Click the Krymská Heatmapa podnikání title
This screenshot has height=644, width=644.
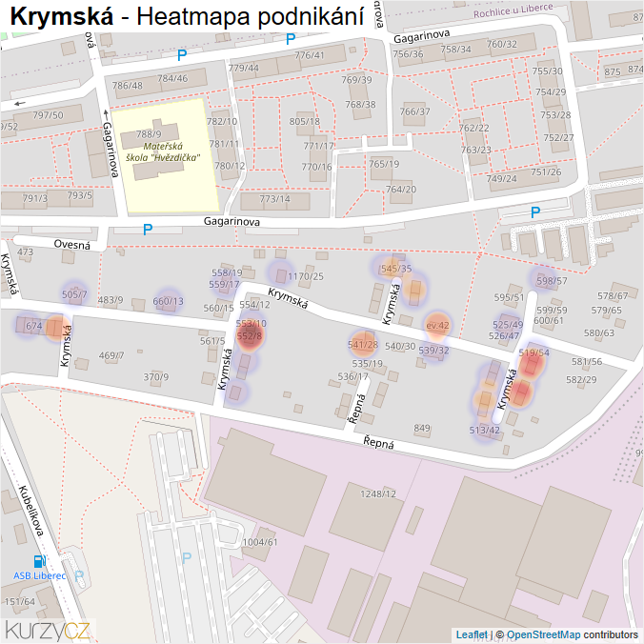[x=187, y=16]
